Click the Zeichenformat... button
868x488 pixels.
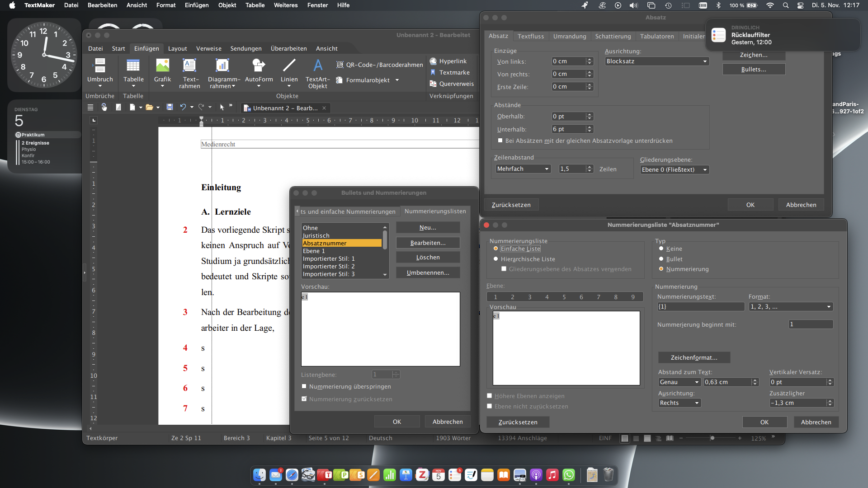click(x=694, y=357)
